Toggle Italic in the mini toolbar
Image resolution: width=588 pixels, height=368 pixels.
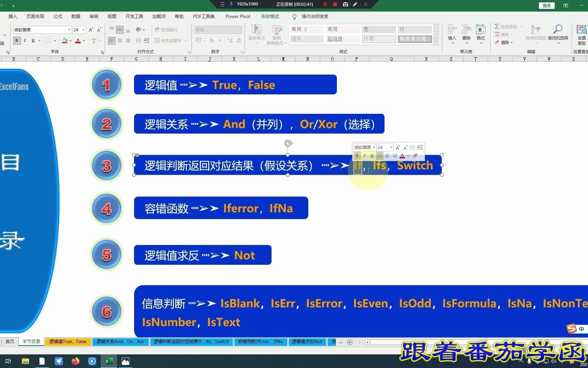pos(364,156)
